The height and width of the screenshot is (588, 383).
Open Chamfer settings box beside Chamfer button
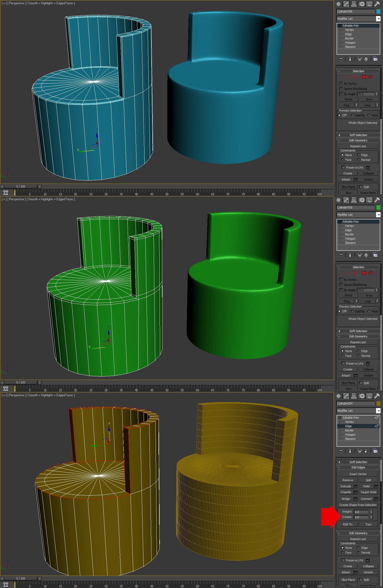[x=355, y=492]
